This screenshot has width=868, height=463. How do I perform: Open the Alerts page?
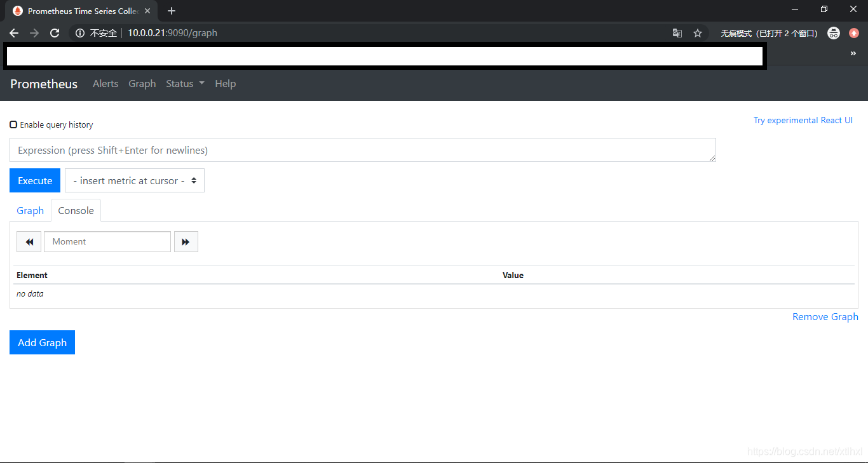click(105, 84)
